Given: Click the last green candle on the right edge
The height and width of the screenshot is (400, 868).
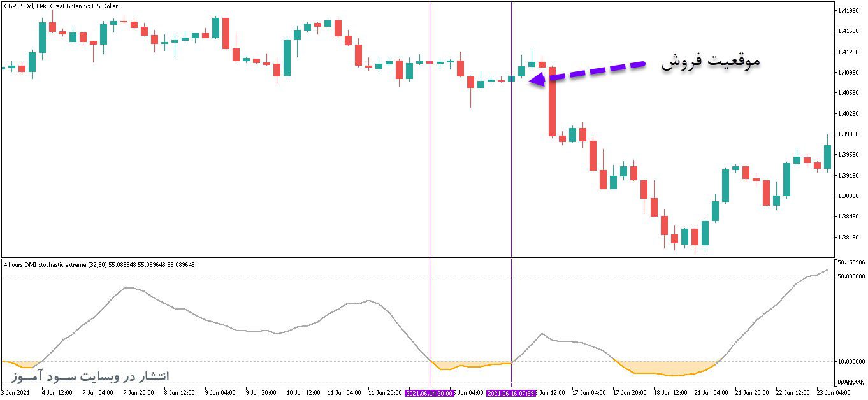Looking at the screenshot, I should click(x=827, y=157).
